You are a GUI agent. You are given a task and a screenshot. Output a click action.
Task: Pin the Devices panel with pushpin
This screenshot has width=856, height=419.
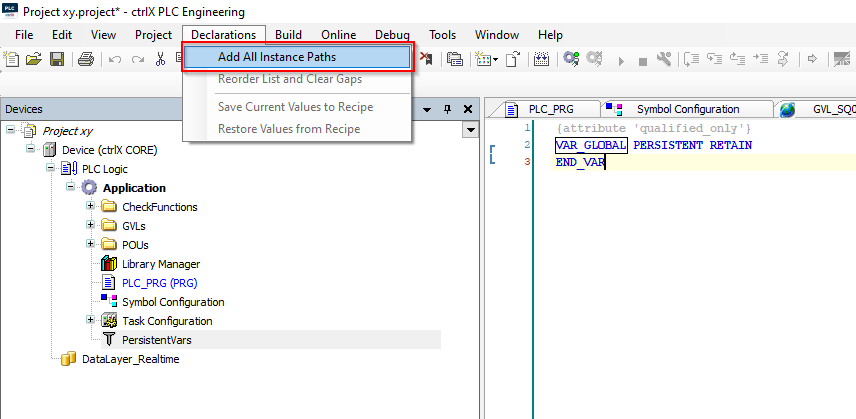tap(447, 109)
